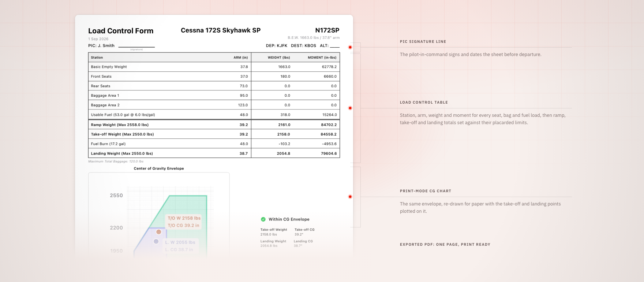Select the Fuel Burn (17.2 gal) row label

(108, 144)
